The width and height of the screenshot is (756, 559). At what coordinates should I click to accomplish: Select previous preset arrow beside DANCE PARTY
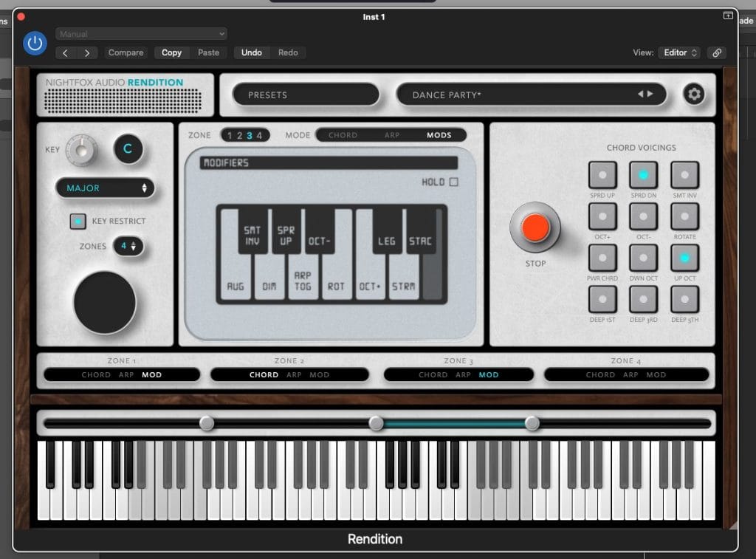(640, 94)
